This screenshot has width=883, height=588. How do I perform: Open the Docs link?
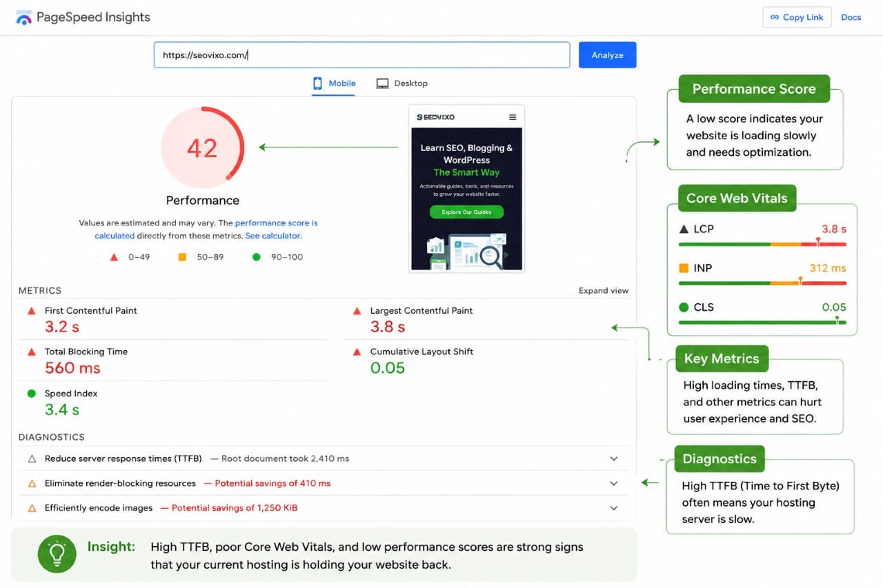pos(851,18)
